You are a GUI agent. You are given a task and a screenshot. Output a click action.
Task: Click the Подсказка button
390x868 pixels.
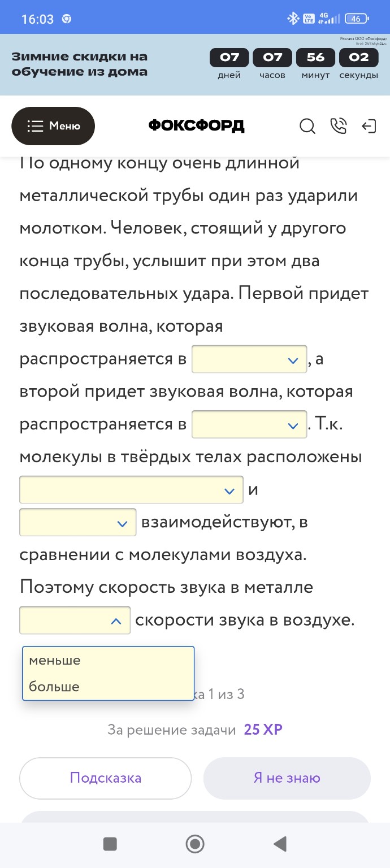pos(105,778)
